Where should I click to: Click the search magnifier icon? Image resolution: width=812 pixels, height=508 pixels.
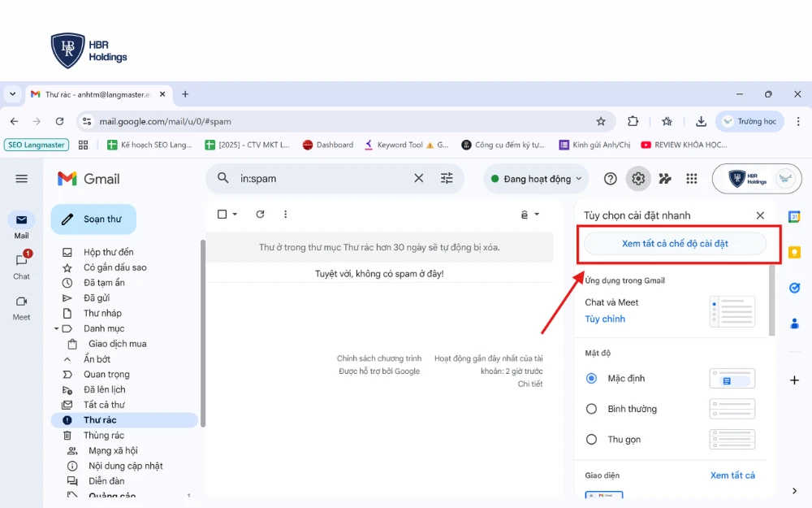222,178
